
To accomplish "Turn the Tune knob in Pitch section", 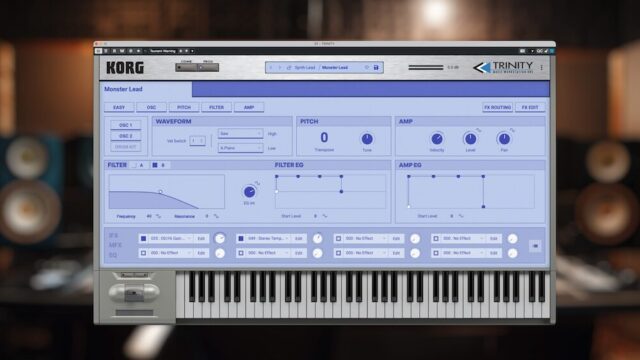I will point(367,139).
